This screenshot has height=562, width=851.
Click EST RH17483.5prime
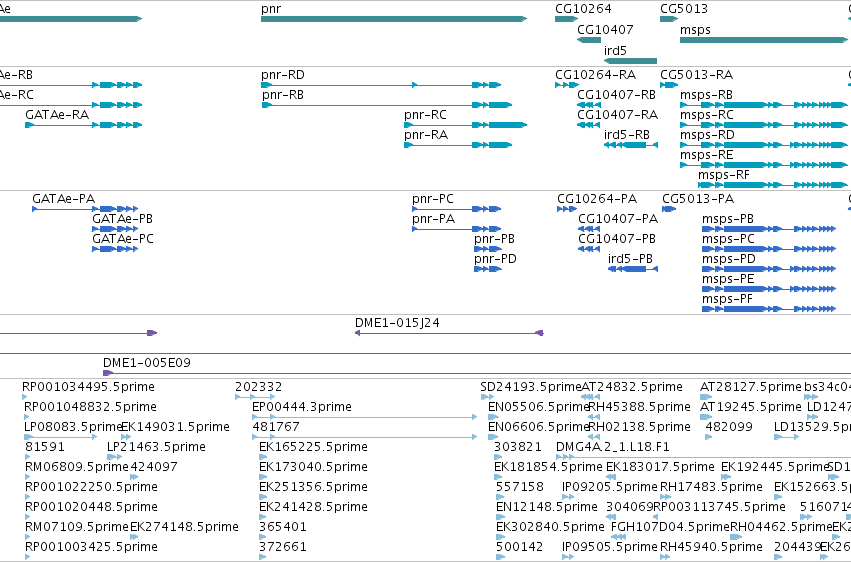[x=665, y=497]
